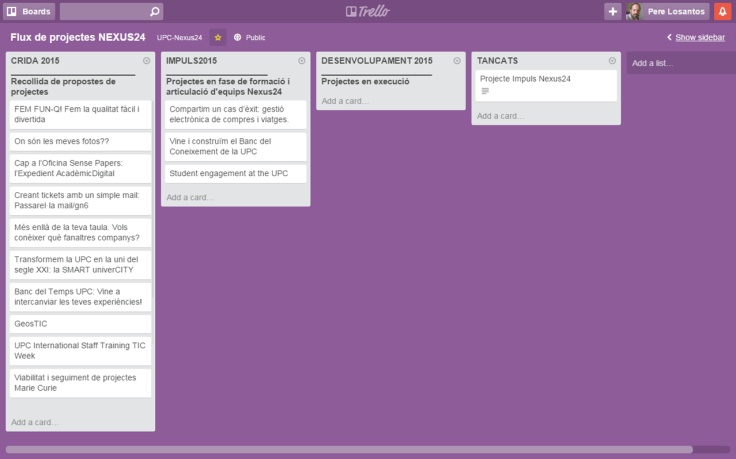Open TANCATS list actions menu
The width and height of the screenshot is (736, 459).
[611, 61]
